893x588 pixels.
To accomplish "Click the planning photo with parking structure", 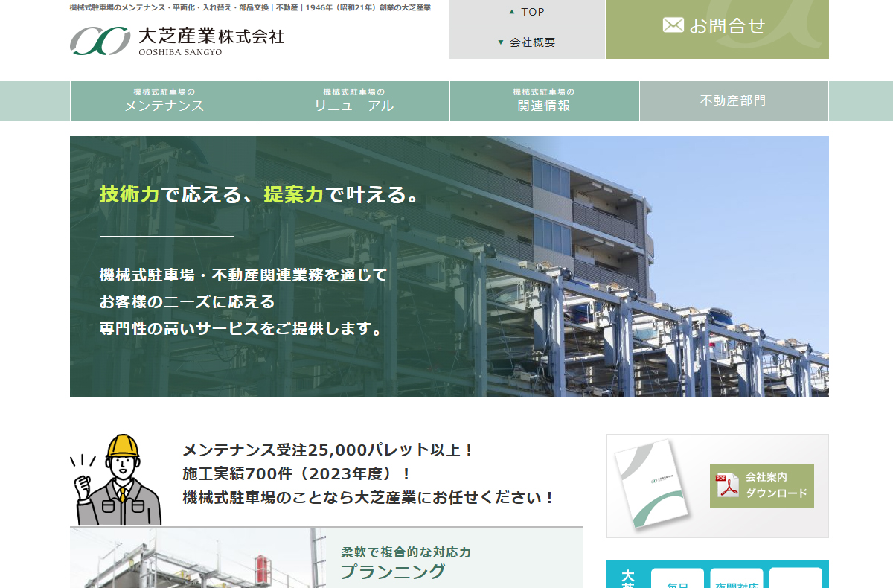I will pos(198,558).
